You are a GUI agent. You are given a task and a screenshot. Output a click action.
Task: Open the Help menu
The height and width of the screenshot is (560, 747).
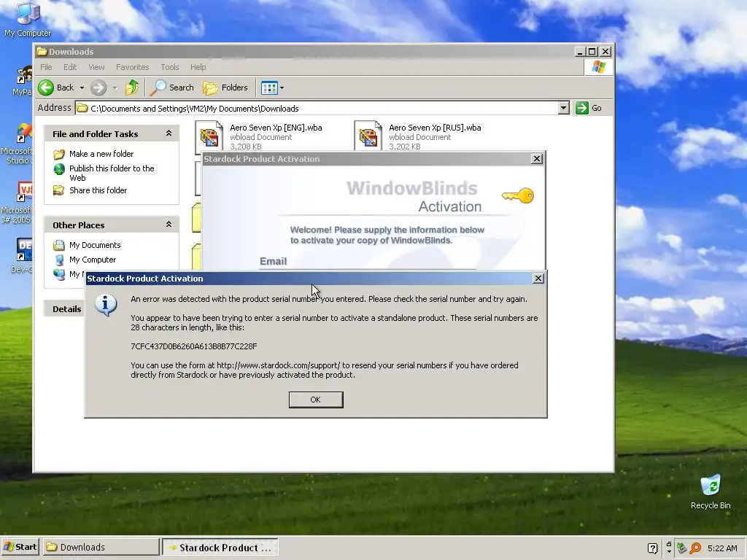click(198, 67)
